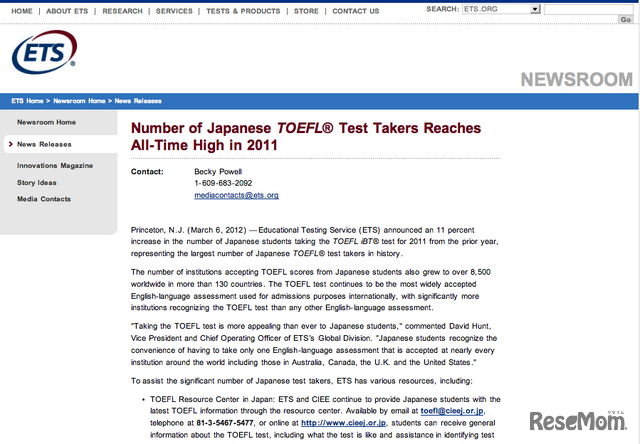The height and width of the screenshot is (444, 640).
Task: Click the mediacontacts@ets.org email link
Action: pos(236,195)
